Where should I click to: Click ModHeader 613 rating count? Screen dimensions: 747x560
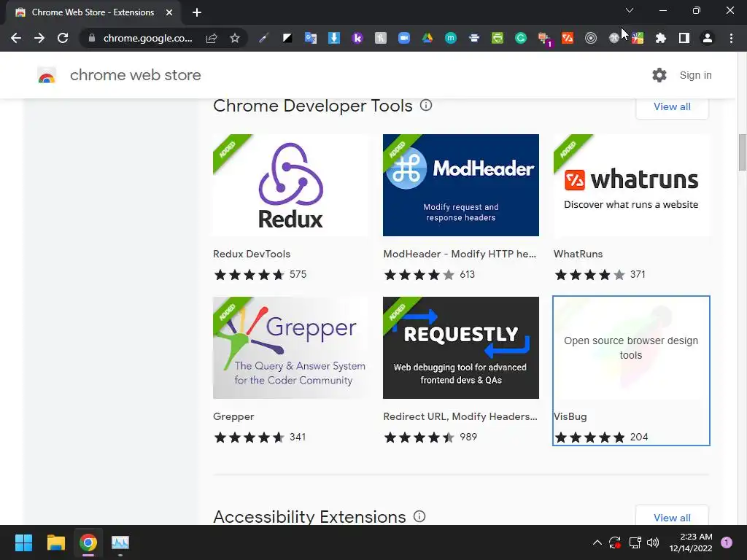pyautogui.click(x=468, y=274)
